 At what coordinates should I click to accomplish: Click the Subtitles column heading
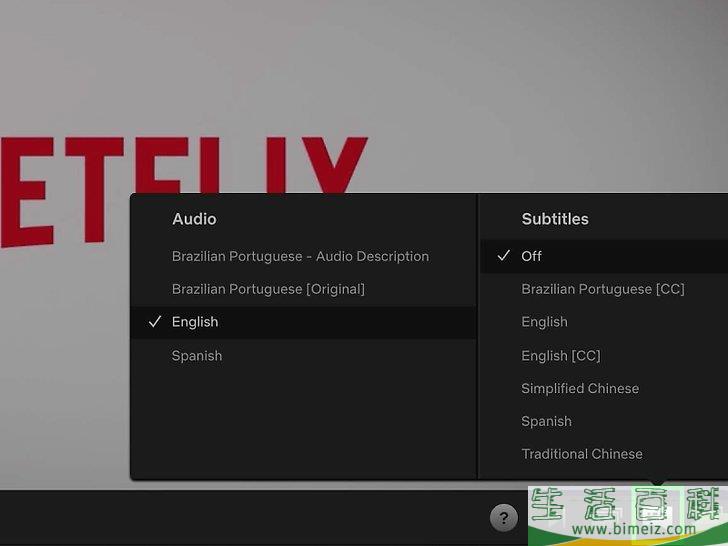(x=555, y=219)
